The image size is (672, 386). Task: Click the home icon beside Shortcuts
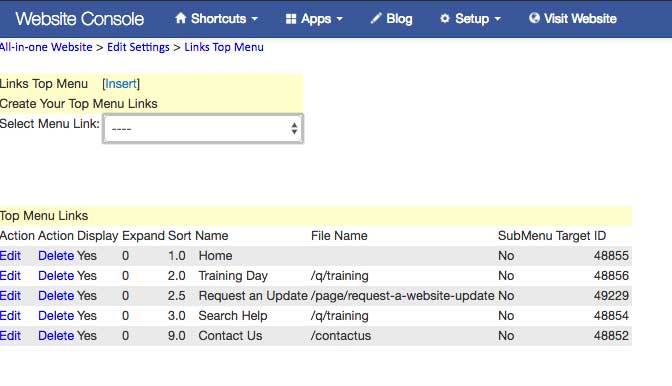[x=180, y=18]
